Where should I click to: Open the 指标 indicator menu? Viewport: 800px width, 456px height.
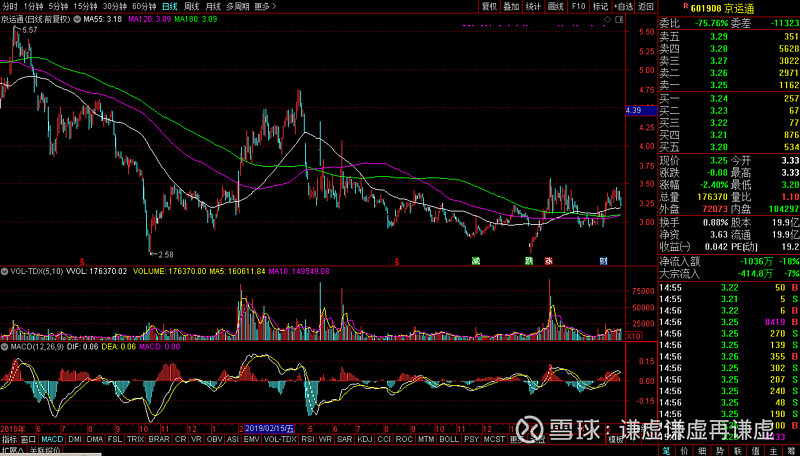tap(9, 439)
